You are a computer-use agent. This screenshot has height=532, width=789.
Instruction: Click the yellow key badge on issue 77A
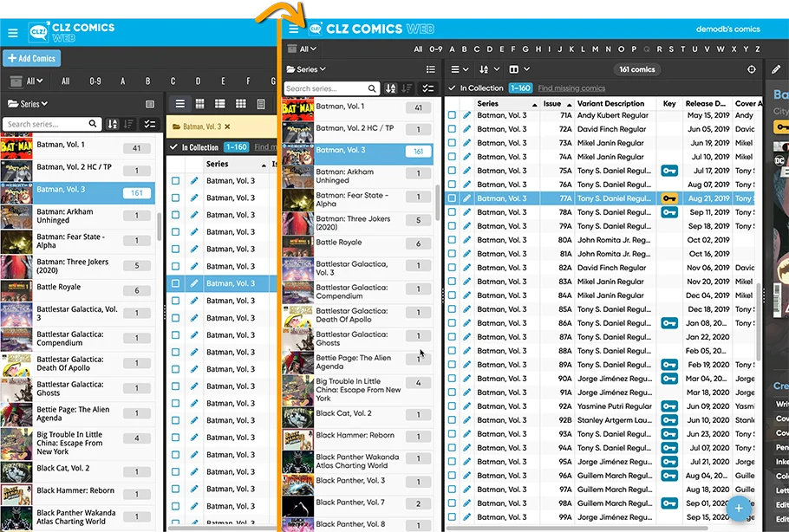669,198
